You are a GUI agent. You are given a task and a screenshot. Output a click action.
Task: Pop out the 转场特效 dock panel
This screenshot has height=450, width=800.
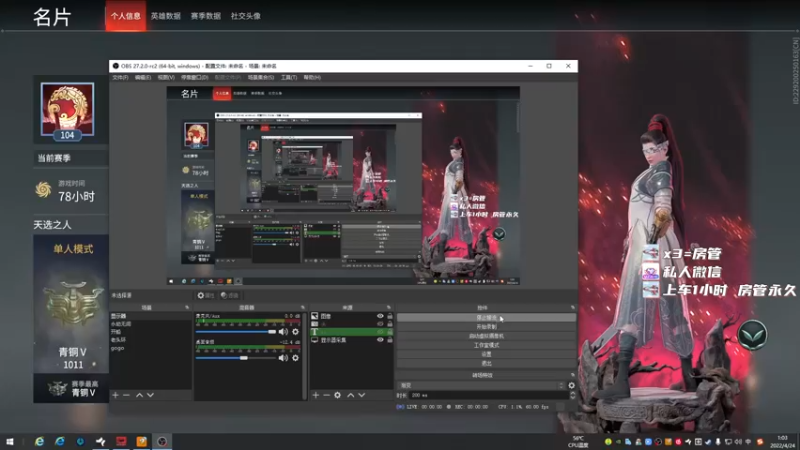(x=572, y=375)
